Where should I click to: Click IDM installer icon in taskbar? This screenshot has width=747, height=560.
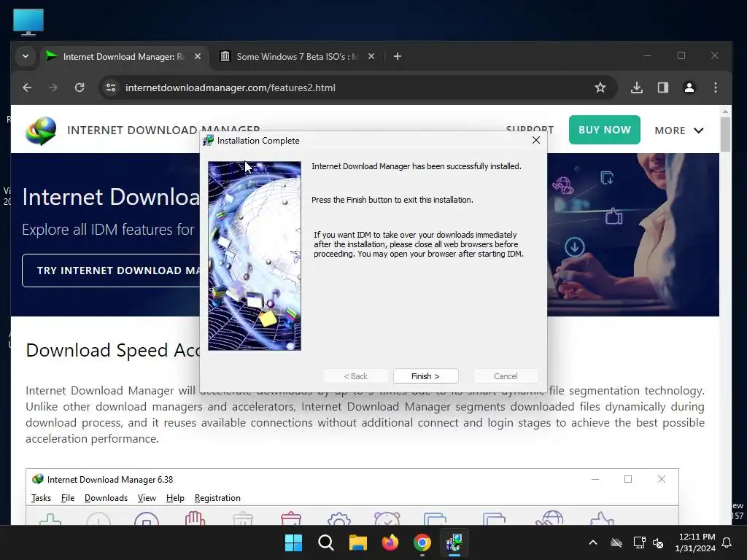(454, 542)
